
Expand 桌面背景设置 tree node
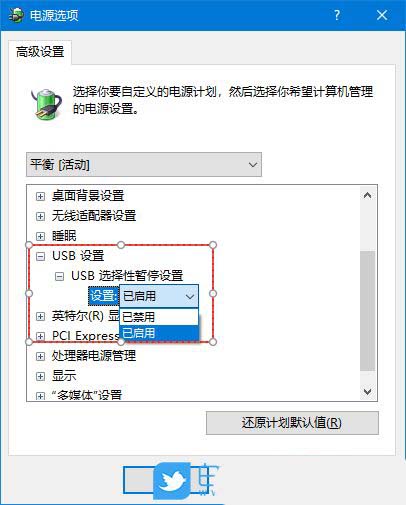click(40, 196)
